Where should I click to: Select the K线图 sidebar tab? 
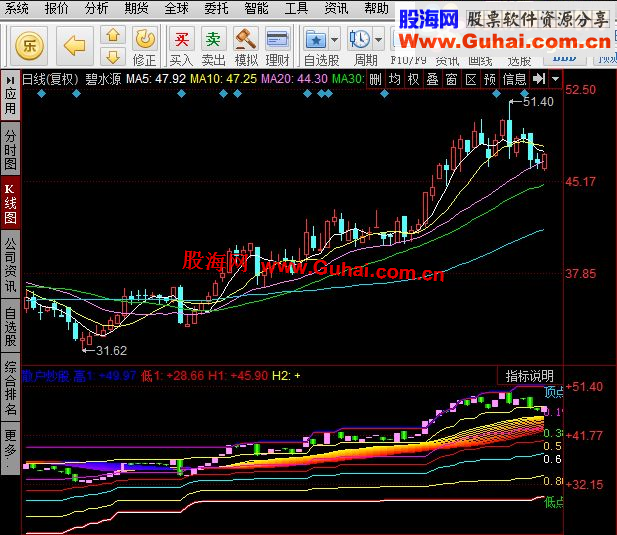(10, 203)
